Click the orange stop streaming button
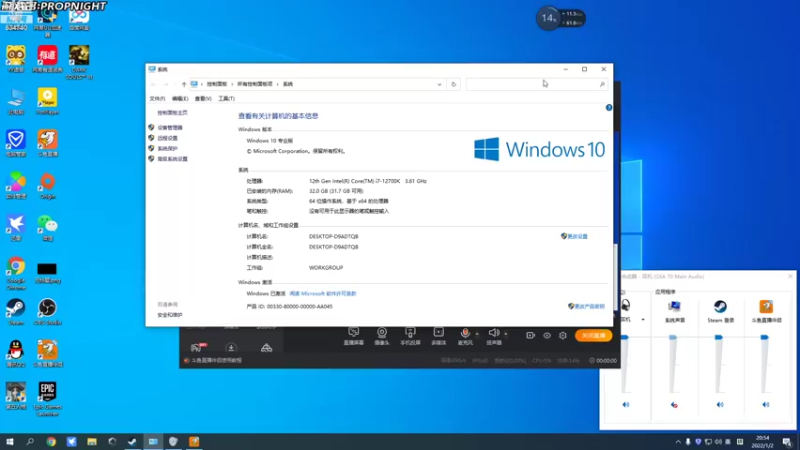Screen dimensions: 800x450 point(593,335)
